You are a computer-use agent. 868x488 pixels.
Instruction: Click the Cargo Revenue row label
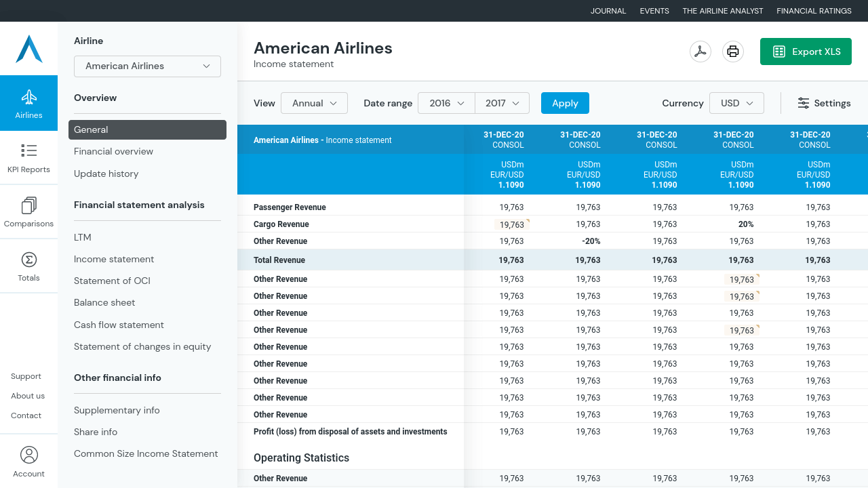point(281,224)
